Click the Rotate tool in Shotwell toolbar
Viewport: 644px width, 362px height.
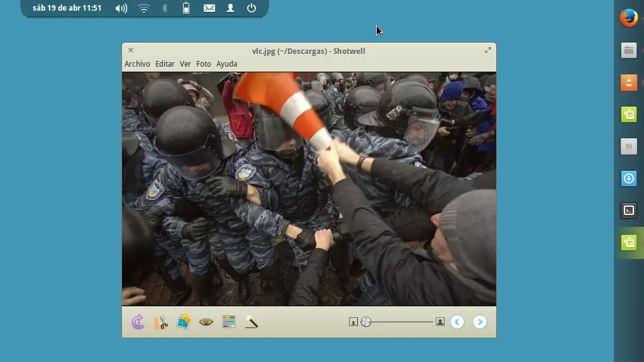click(138, 322)
